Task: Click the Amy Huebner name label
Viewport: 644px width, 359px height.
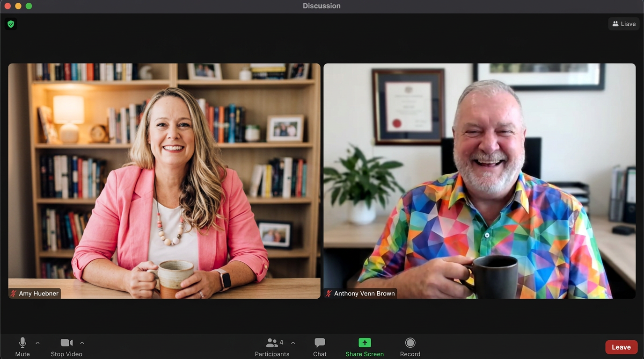Action: 39,294
